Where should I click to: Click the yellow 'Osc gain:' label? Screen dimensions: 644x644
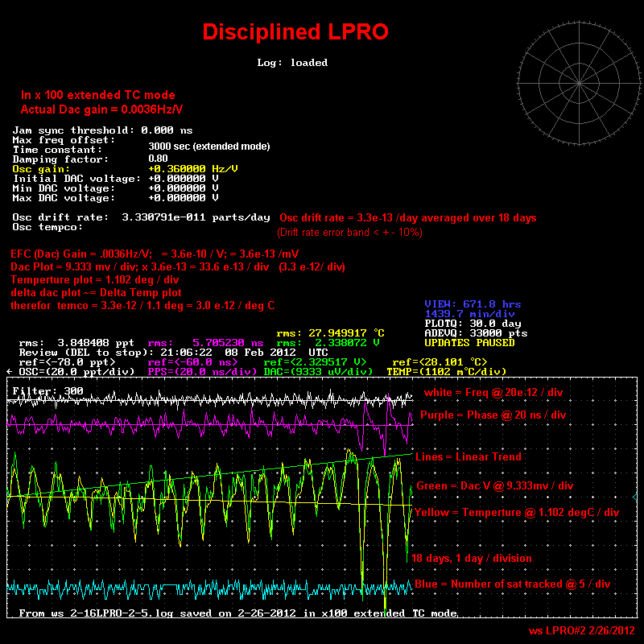41,169
